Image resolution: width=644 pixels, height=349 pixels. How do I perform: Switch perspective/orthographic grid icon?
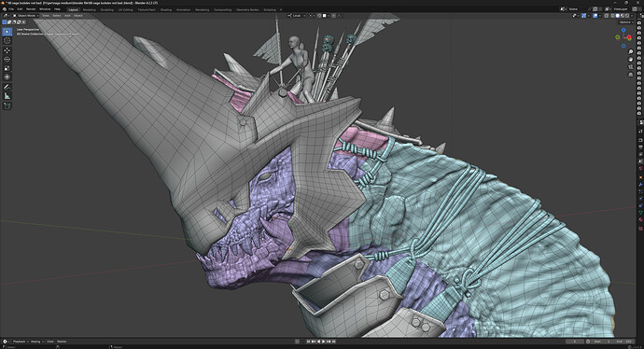click(631, 75)
